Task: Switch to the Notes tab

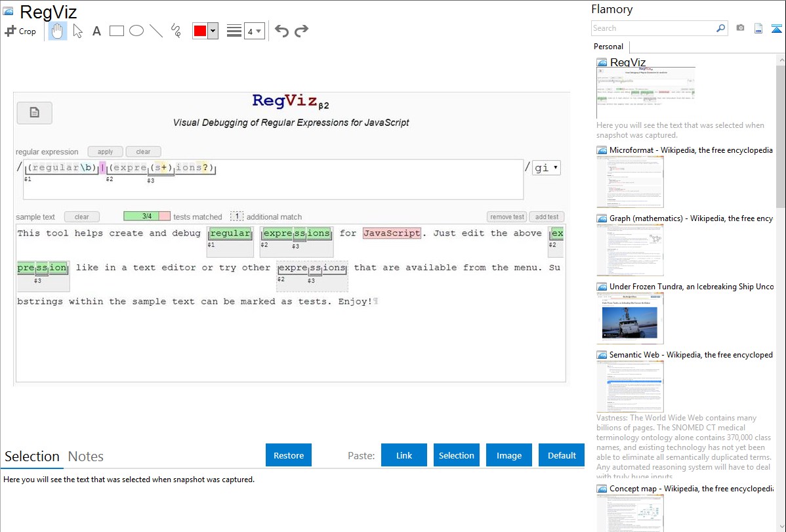Action: pyautogui.click(x=86, y=457)
